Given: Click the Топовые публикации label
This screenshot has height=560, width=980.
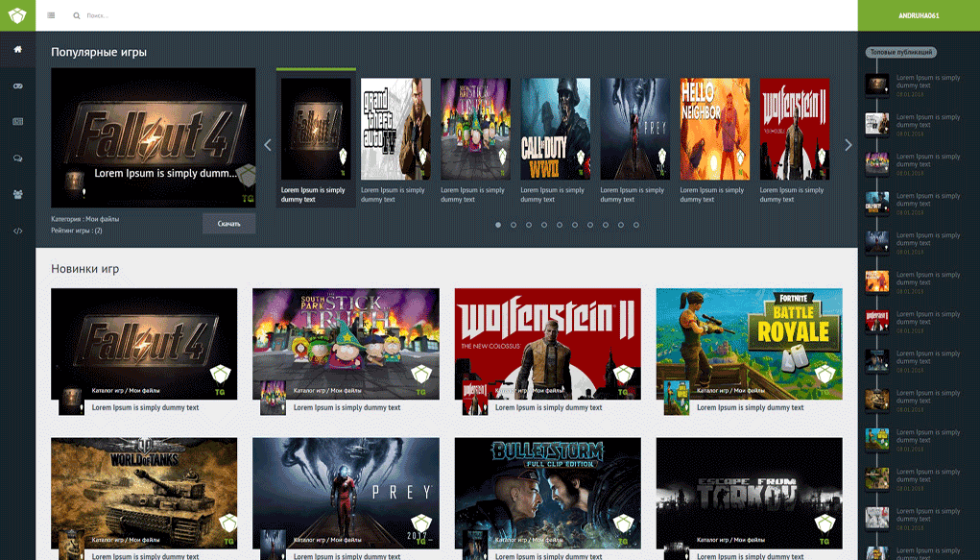Looking at the screenshot, I should coord(901,53).
